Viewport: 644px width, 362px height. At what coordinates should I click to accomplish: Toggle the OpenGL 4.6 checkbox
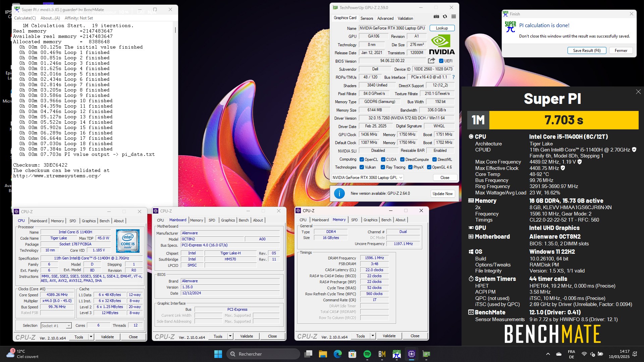(x=429, y=167)
